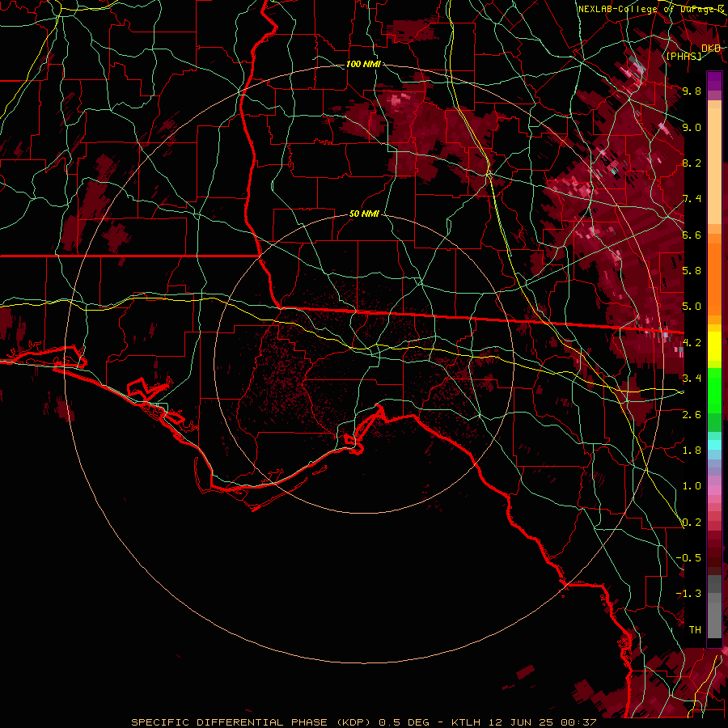Viewport: 728px width, 728px height.
Task: Click the 8.2 value on the color scale
Action: [x=692, y=163]
